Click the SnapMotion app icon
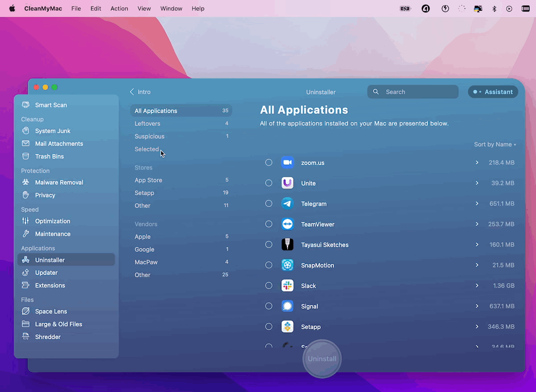Image resolution: width=536 pixels, height=392 pixels. 288,265
